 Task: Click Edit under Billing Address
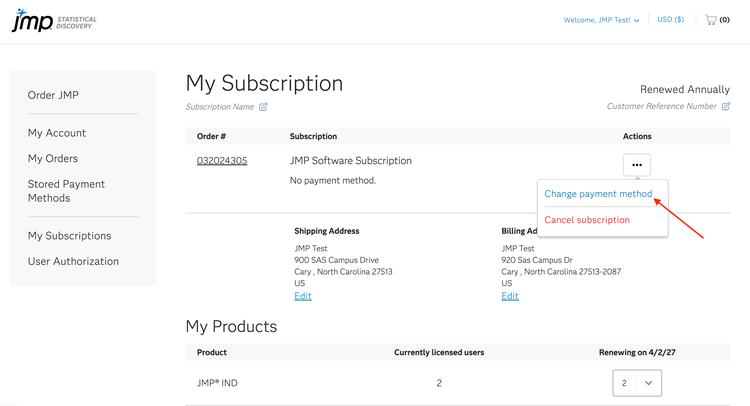(x=510, y=296)
